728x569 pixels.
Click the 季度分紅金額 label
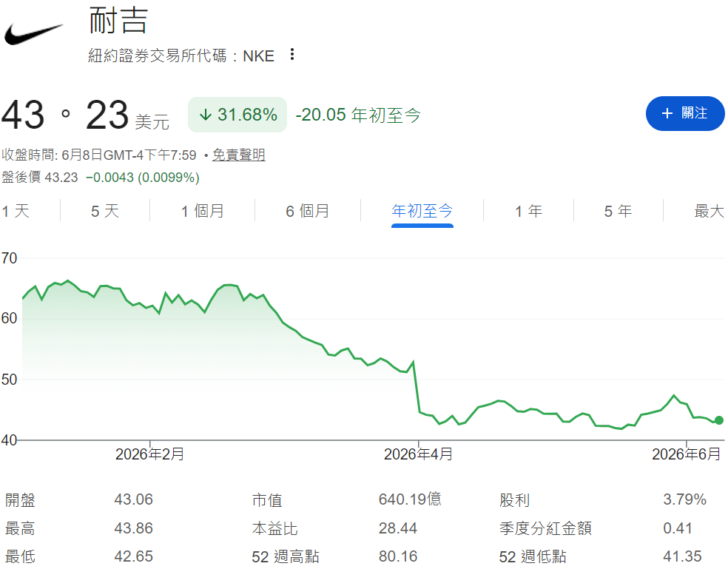545,528
